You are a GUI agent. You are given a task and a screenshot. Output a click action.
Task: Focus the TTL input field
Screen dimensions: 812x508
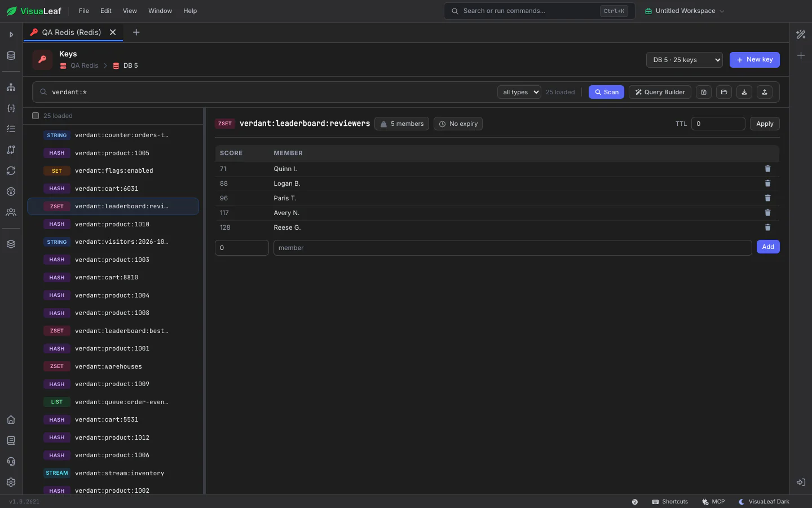[718, 124]
